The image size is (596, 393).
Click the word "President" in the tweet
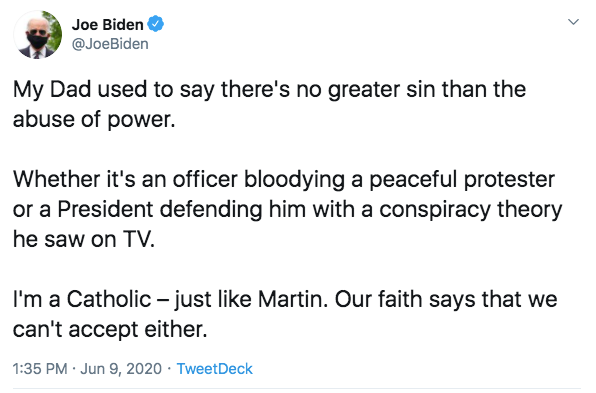105,209
